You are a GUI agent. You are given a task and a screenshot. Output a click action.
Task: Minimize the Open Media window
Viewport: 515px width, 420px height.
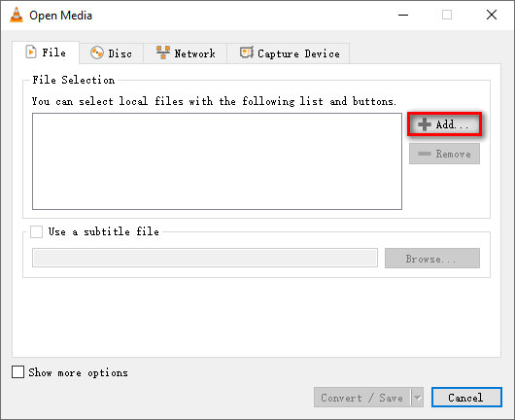(403, 15)
